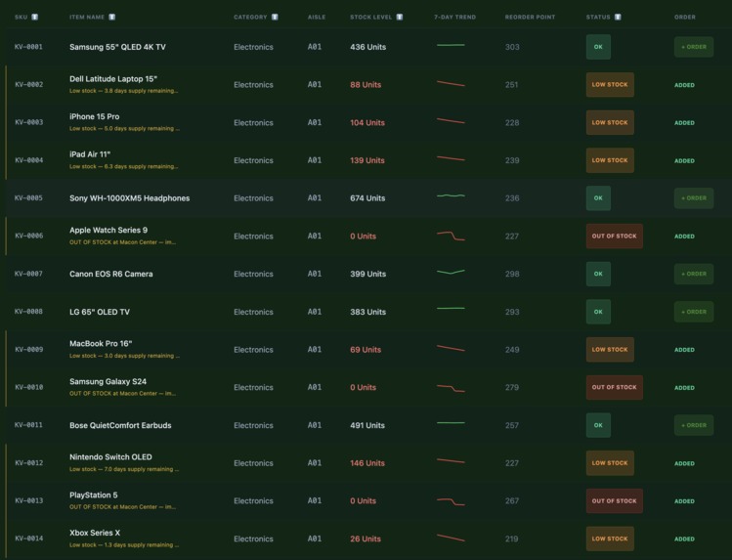Click LOW STOCK badge for Xbox Series X

click(610, 538)
